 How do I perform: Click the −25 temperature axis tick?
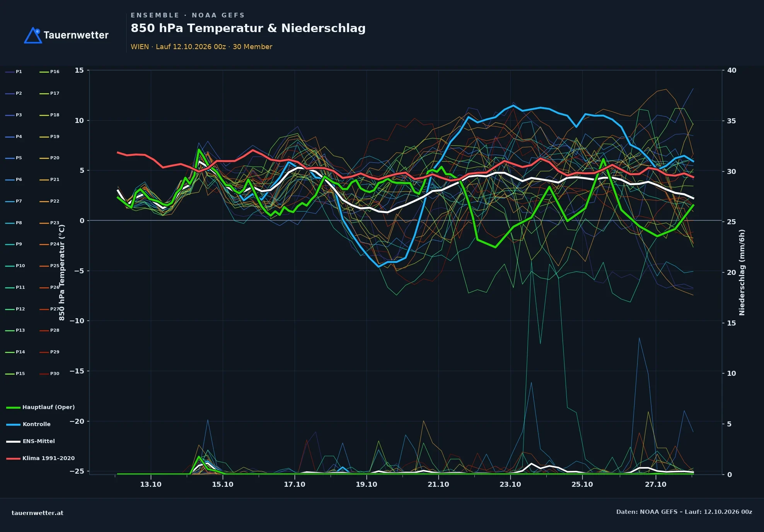[77, 471]
